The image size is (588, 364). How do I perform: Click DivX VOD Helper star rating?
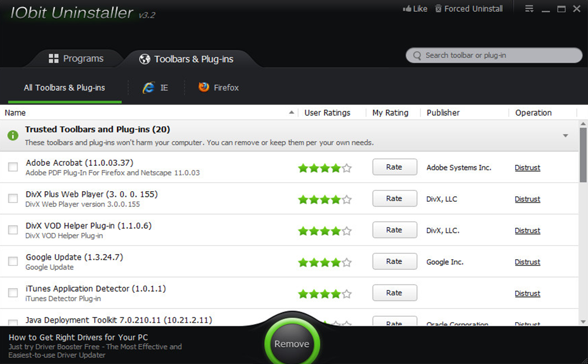pos(325,231)
